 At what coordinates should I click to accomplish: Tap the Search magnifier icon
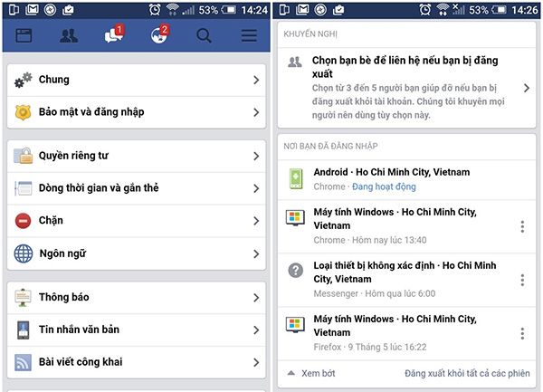[x=204, y=35]
